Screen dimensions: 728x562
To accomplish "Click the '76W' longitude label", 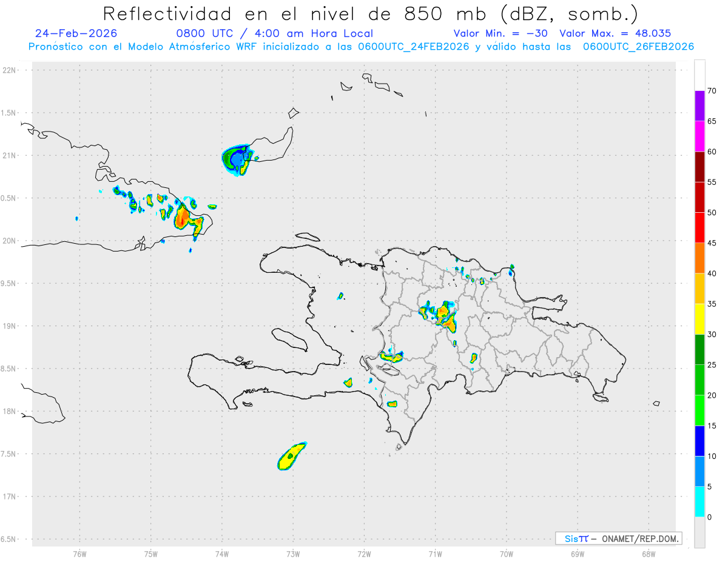I will coord(79,554).
